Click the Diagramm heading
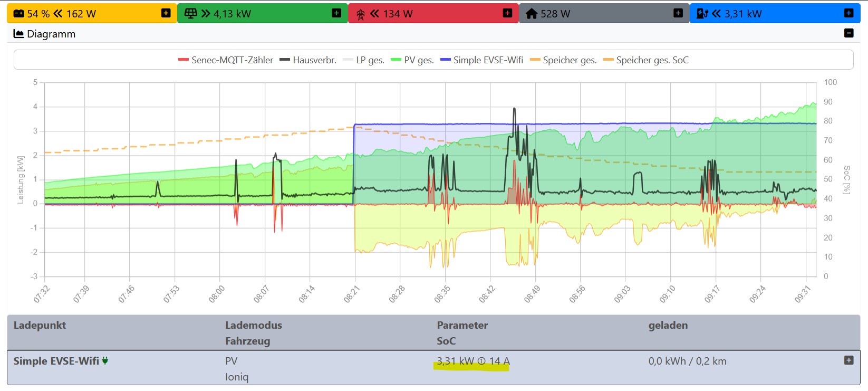 tap(51, 34)
